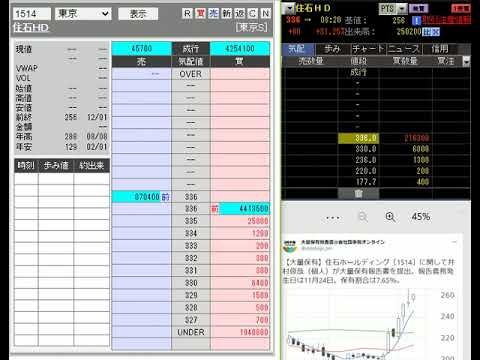Switch to the 歩み tab
Screen dimensions: 480x360
(332, 49)
